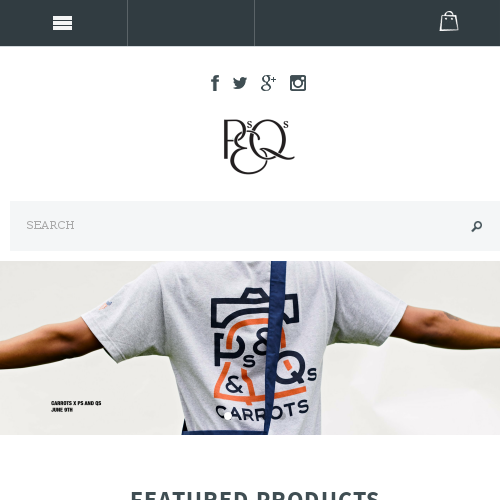Open the "CARROTS X PS AND QS" caption
The height and width of the screenshot is (500, 500).
(76, 403)
